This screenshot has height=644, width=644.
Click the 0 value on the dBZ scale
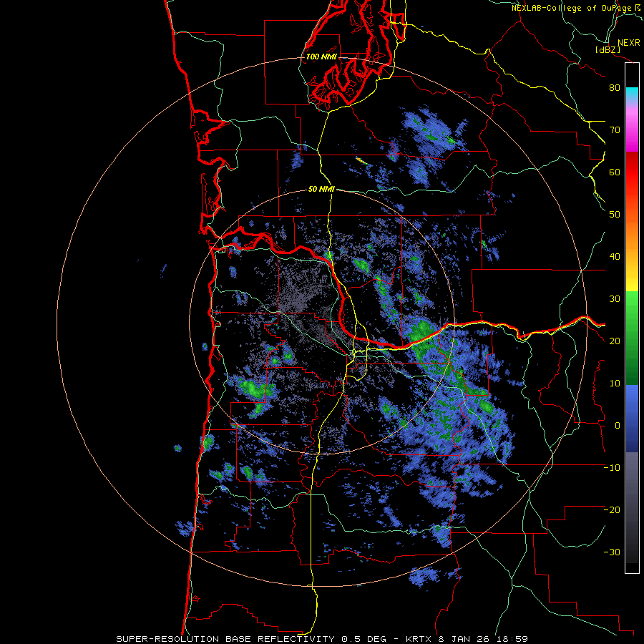(618, 426)
